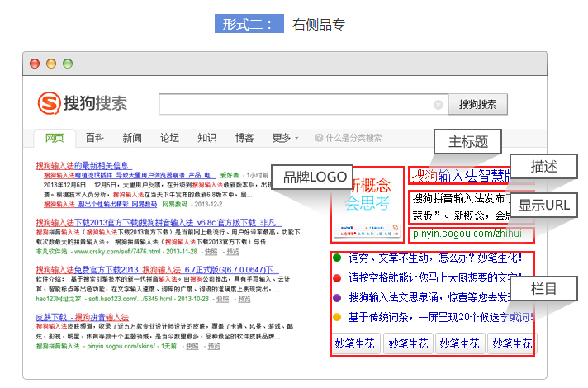
Task: Clear search box with the X icon
Action: [x=439, y=105]
